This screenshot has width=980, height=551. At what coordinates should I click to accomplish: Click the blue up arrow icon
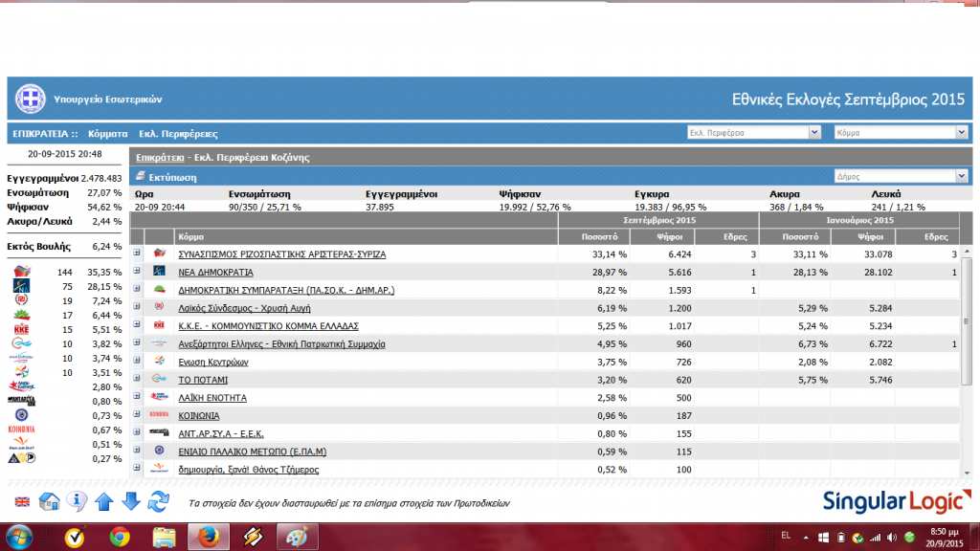pyautogui.click(x=104, y=501)
